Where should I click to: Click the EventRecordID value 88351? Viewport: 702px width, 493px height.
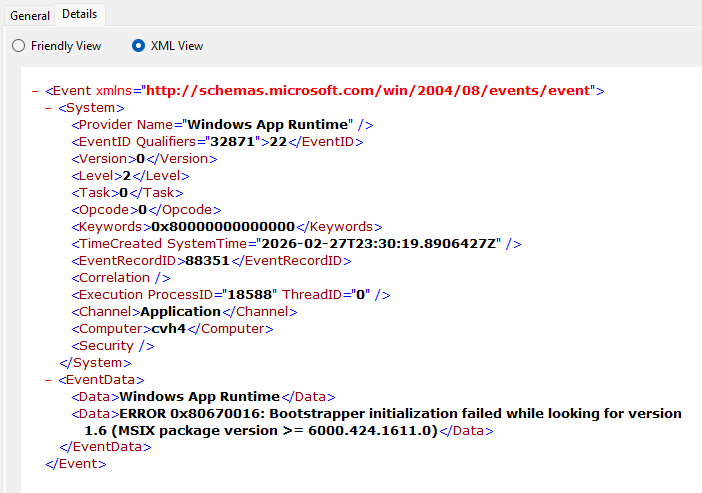[207, 261]
